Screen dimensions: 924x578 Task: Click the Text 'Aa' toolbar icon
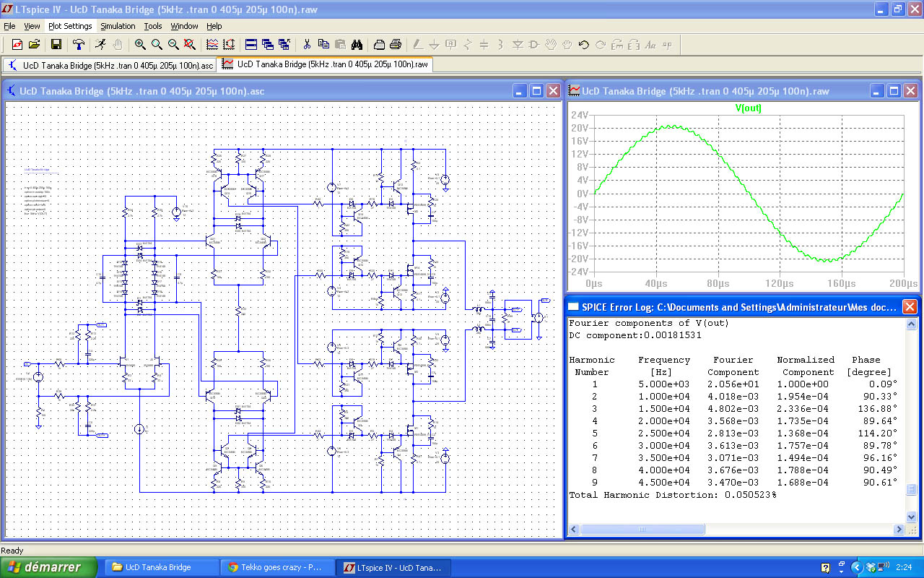tap(650, 45)
